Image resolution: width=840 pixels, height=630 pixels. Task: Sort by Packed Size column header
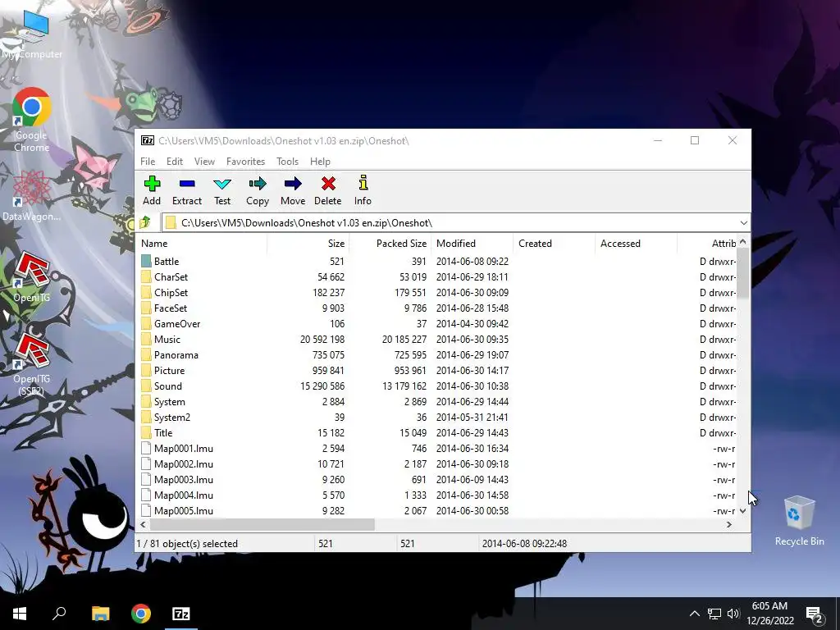[x=390, y=243]
